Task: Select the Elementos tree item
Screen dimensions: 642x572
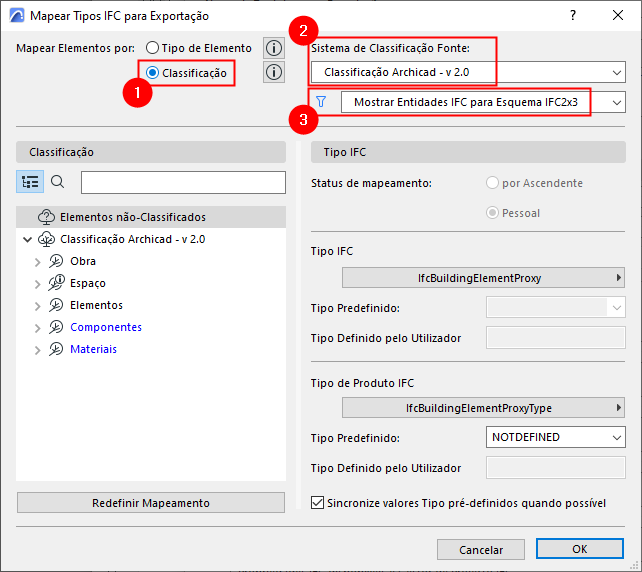Action: coord(96,305)
